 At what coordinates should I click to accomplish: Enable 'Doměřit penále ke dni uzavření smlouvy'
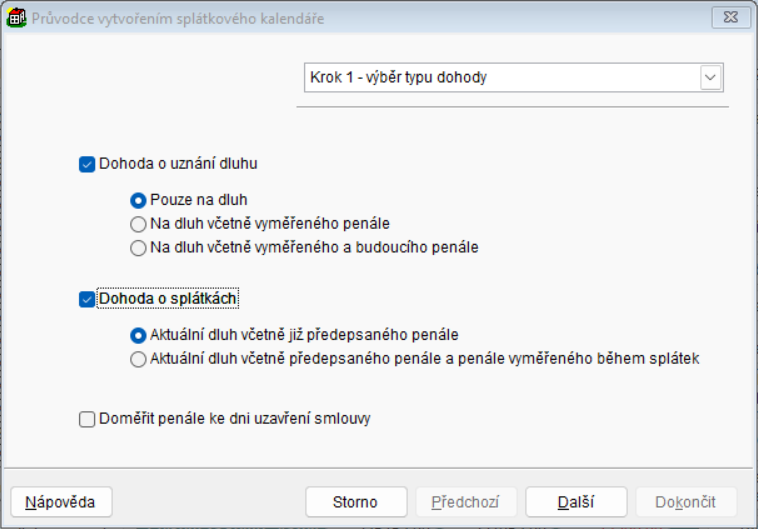click(x=87, y=419)
